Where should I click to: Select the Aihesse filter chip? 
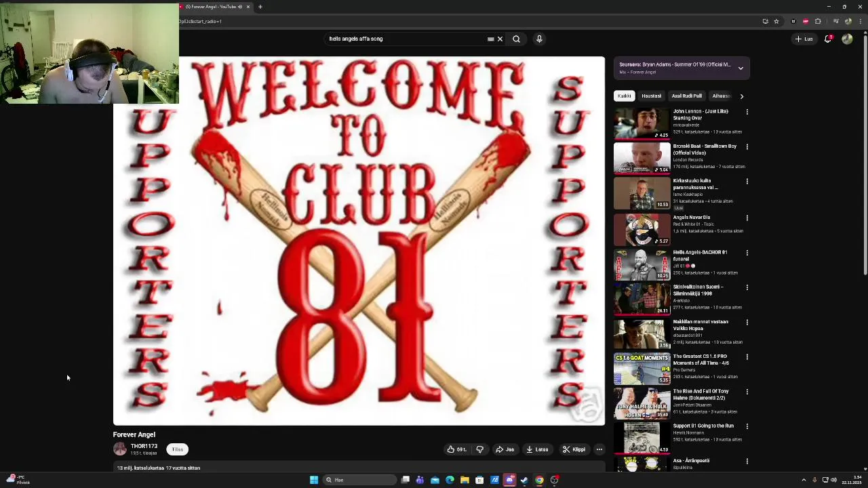point(721,96)
